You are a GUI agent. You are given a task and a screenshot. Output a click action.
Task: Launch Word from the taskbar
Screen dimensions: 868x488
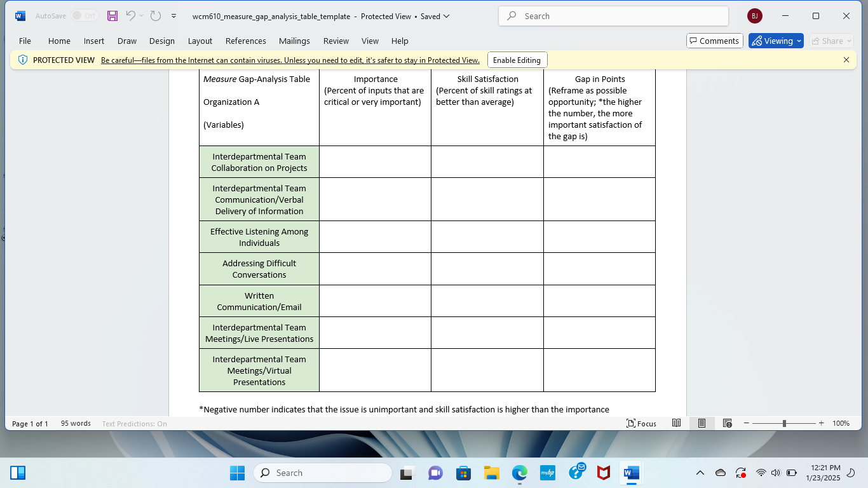[x=630, y=473]
